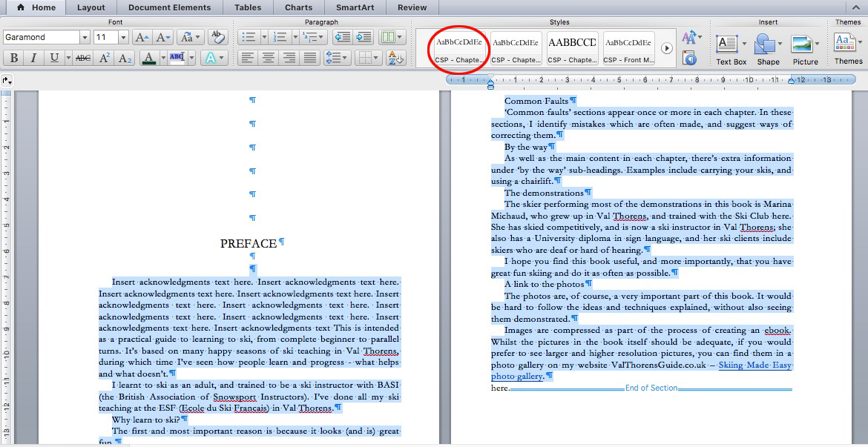
Task: Justify the selected paragraph text
Action: coord(309,58)
